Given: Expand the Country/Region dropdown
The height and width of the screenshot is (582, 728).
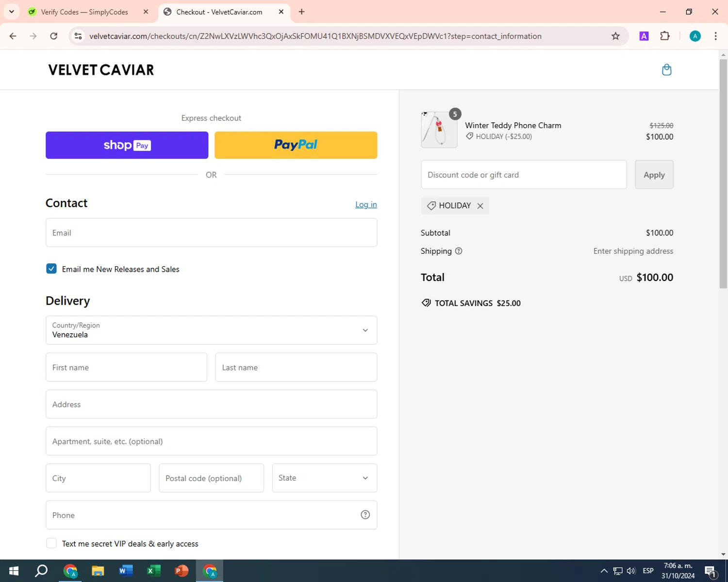Looking at the screenshot, I should pyautogui.click(x=211, y=330).
